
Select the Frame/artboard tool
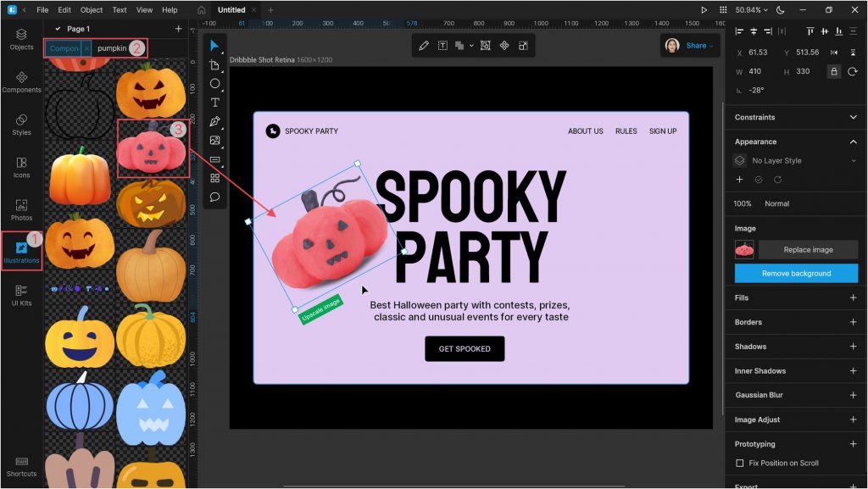pos(214,64)
